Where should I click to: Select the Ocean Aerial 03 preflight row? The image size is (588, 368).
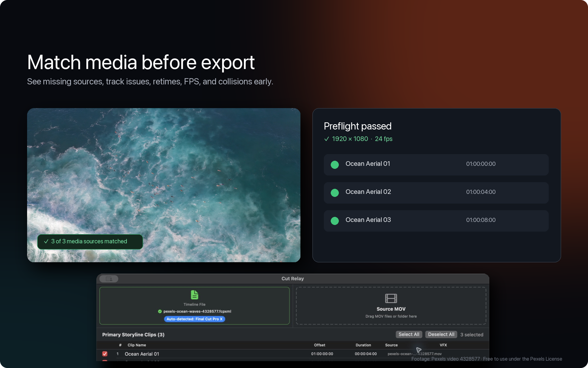click(436, 221)
